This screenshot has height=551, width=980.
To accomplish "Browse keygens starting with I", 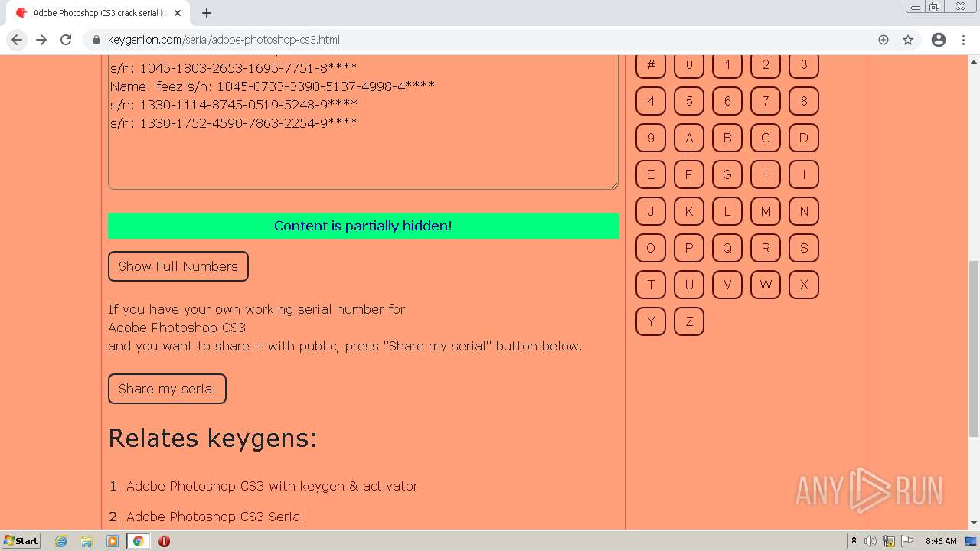I will 804,174.
